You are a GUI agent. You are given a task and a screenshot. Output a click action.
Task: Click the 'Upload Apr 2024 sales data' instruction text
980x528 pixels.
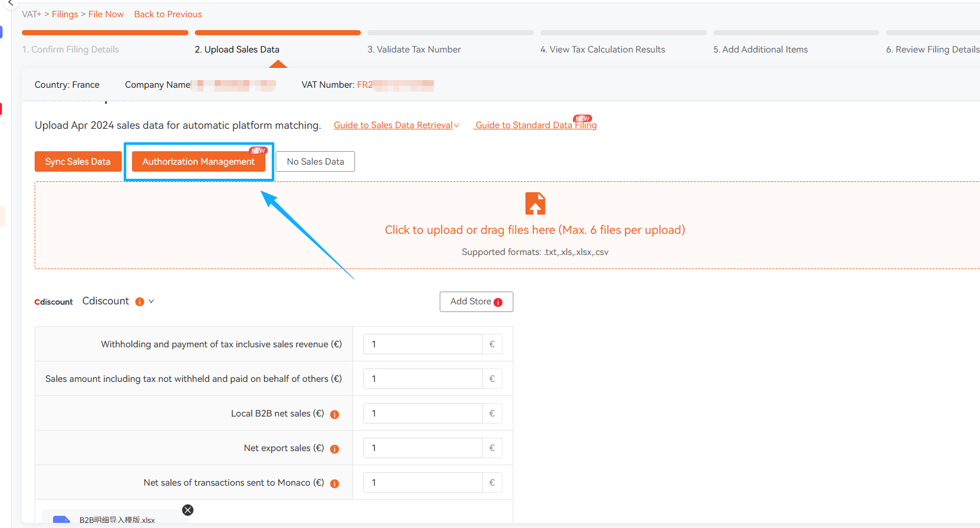click(x=178, y=125)
